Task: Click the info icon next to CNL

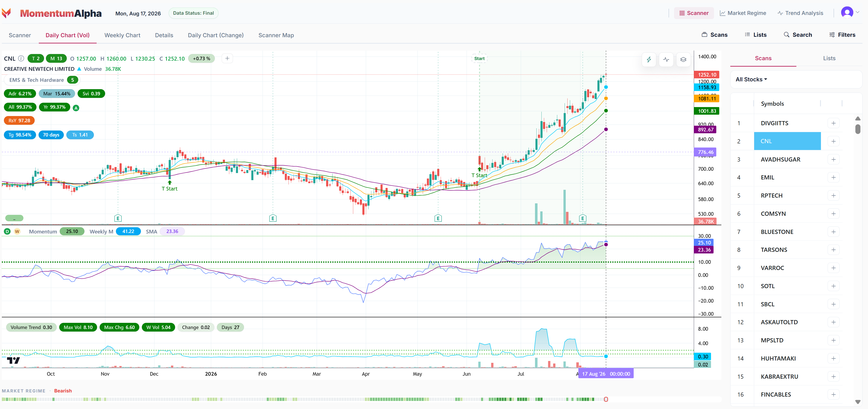Action: (x=21, y=58)
